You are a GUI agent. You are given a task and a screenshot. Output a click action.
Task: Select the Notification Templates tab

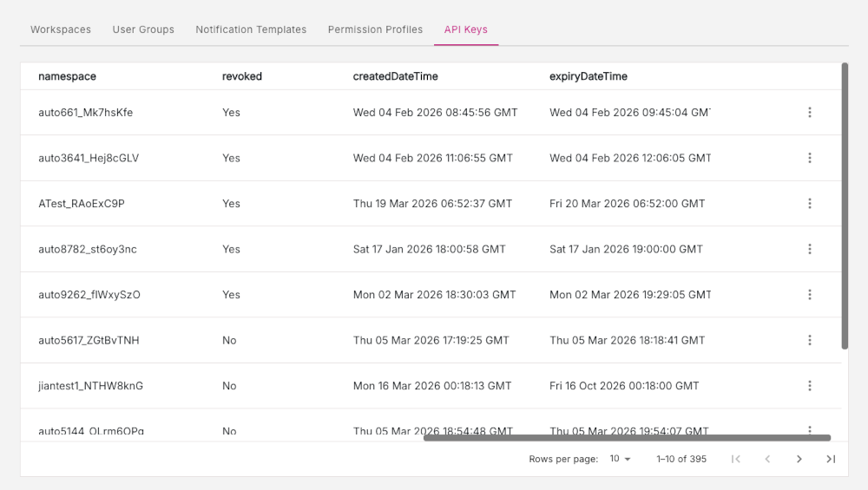pyautogui.click(x=251, y=29)
